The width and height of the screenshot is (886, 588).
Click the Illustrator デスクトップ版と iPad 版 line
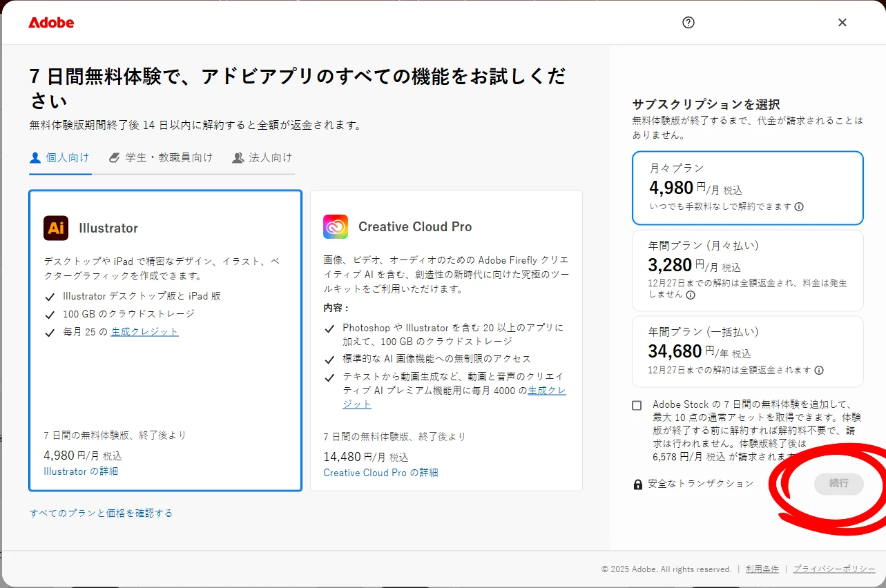[x=142, y=296]
